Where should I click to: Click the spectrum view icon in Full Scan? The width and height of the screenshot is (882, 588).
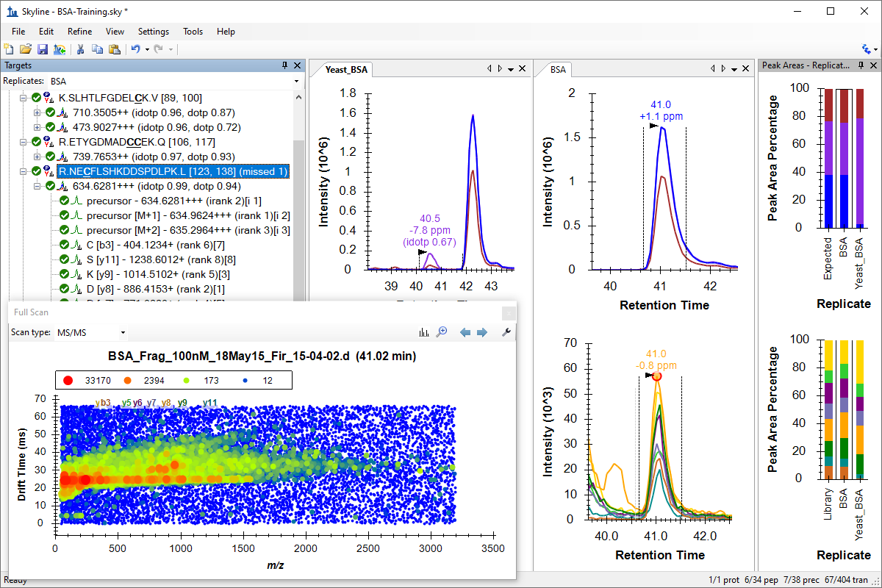pyautogui.click(x=423, y=332)
